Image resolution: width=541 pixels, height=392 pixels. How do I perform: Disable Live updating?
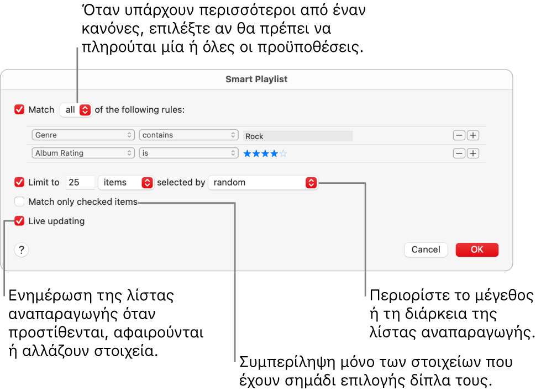(19, 221)
